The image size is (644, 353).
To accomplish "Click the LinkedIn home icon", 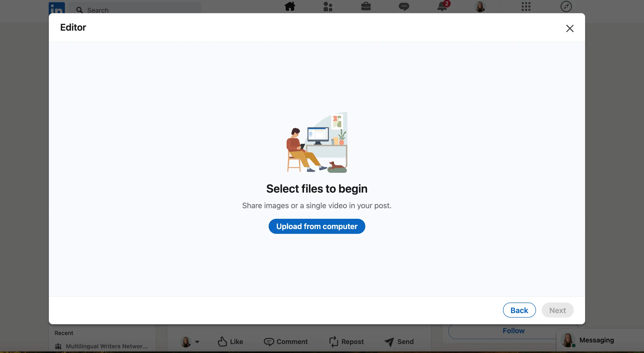I will [290, 7].
